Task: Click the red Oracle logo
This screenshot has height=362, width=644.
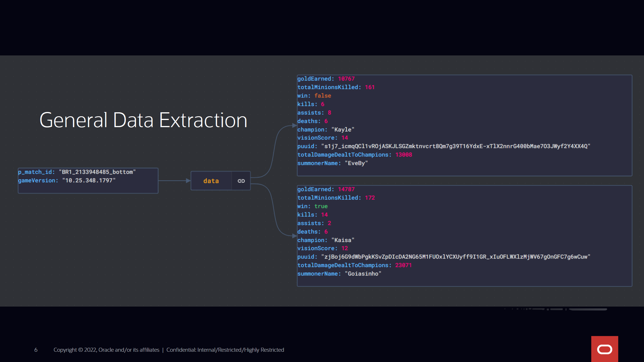Action: click(605, 349)
